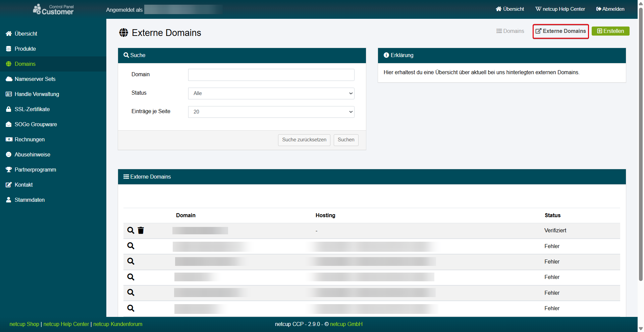Change Einträge je Seite entries dropdown
Viewport: 644px width, 332px height.
(x=271, y=112)
